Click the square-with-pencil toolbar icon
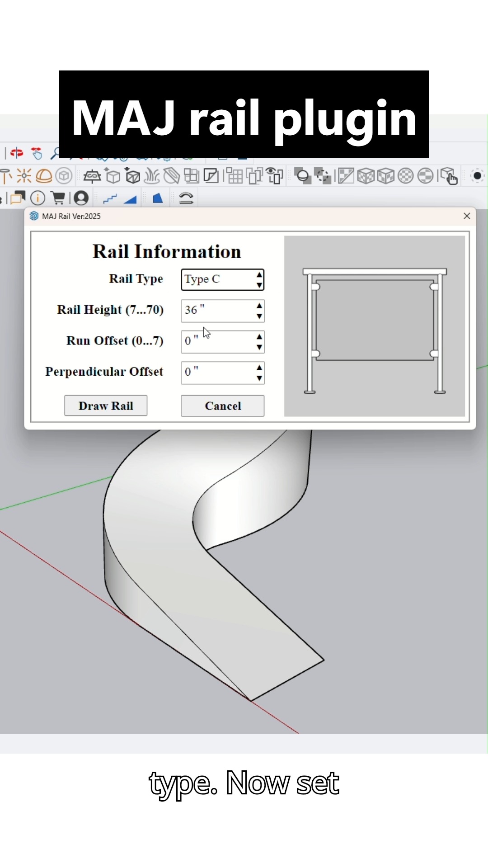 pyautogui.click(x=211, y=176)
